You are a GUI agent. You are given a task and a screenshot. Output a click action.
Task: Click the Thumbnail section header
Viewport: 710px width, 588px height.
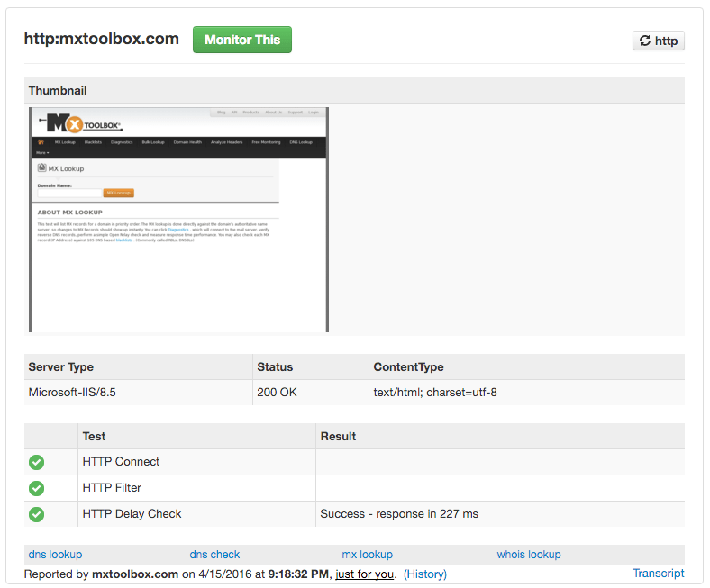click(354, 91)
